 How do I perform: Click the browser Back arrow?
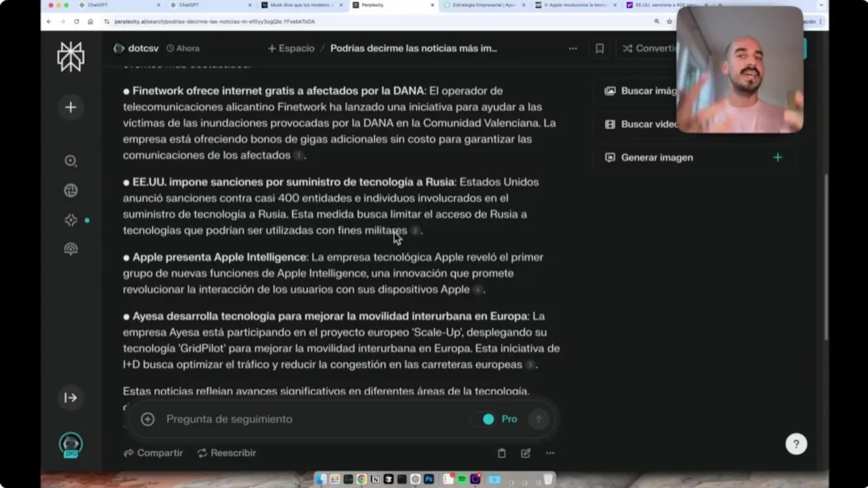coord(49,22)
